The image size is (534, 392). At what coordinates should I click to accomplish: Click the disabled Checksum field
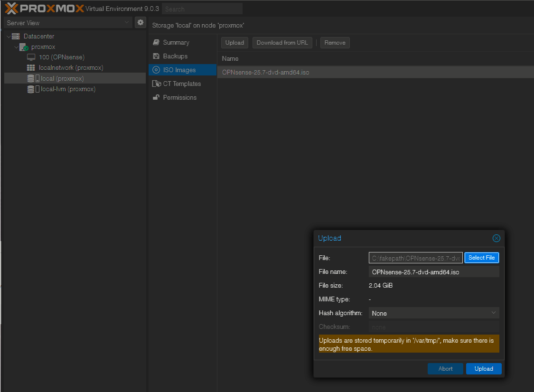[434, 327]
